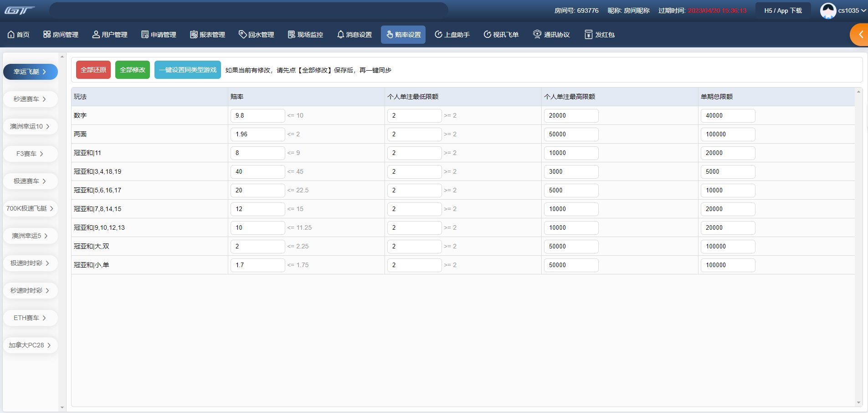Click 冠亚和|3,4,18,19 total limit 5000
This screenshot has height=413, width=868.
coord(728,171)
